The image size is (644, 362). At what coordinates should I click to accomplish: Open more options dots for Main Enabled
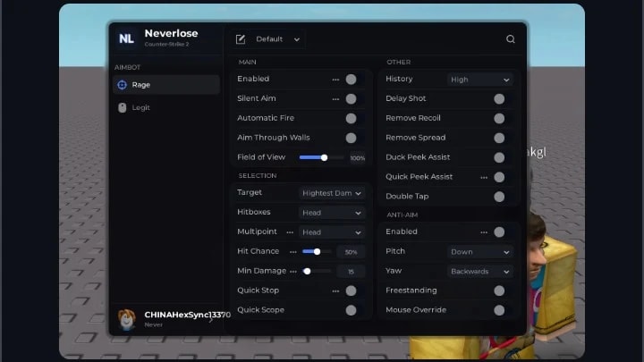pyautogui.click(x=335, y=80)
